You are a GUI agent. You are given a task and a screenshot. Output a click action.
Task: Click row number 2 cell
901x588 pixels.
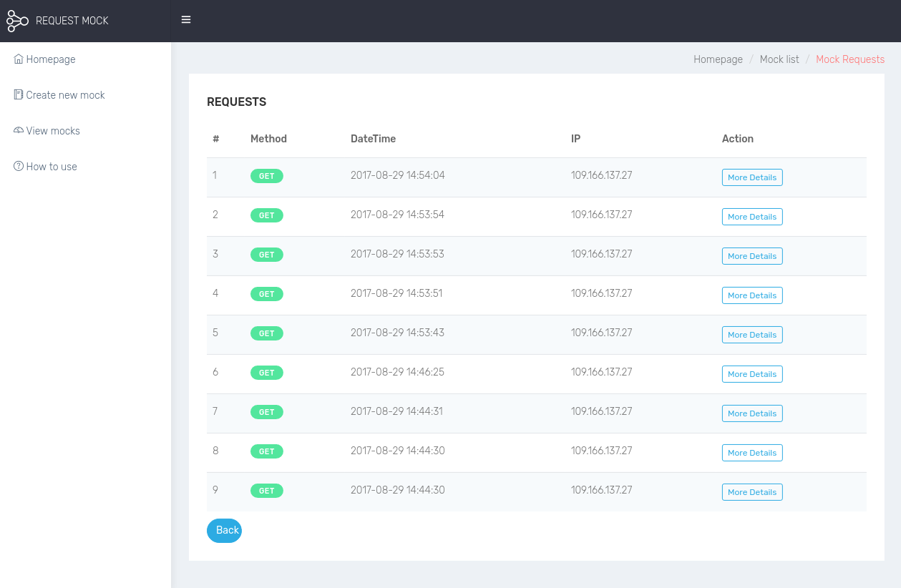click(x=215, y=215)
